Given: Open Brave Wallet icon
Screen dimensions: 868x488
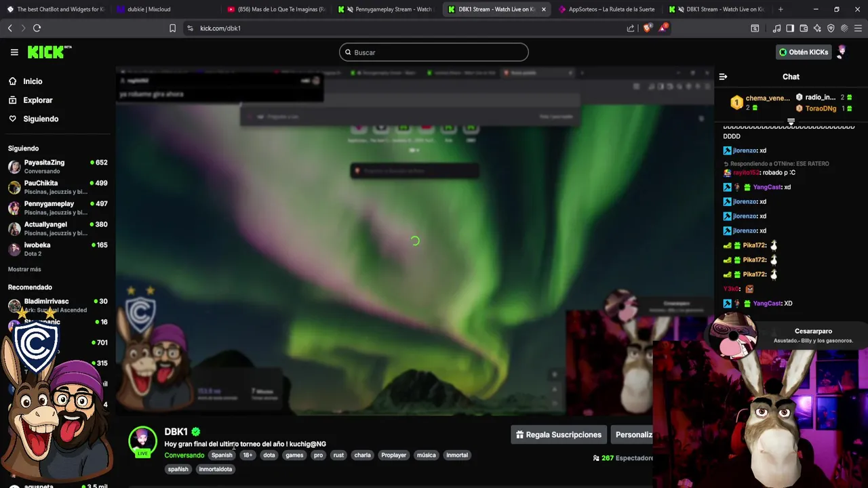Looking at the screenshot, I should coord(804,28).
